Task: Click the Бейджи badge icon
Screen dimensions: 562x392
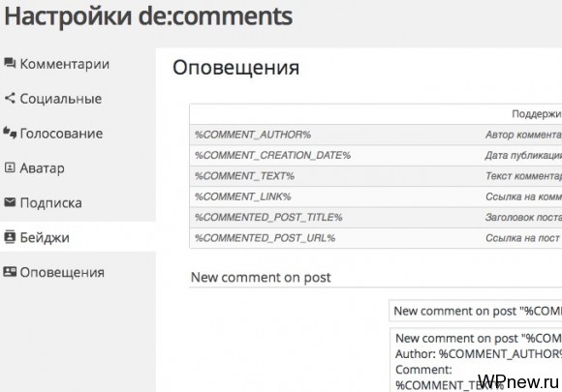Action: click(10, 236)
